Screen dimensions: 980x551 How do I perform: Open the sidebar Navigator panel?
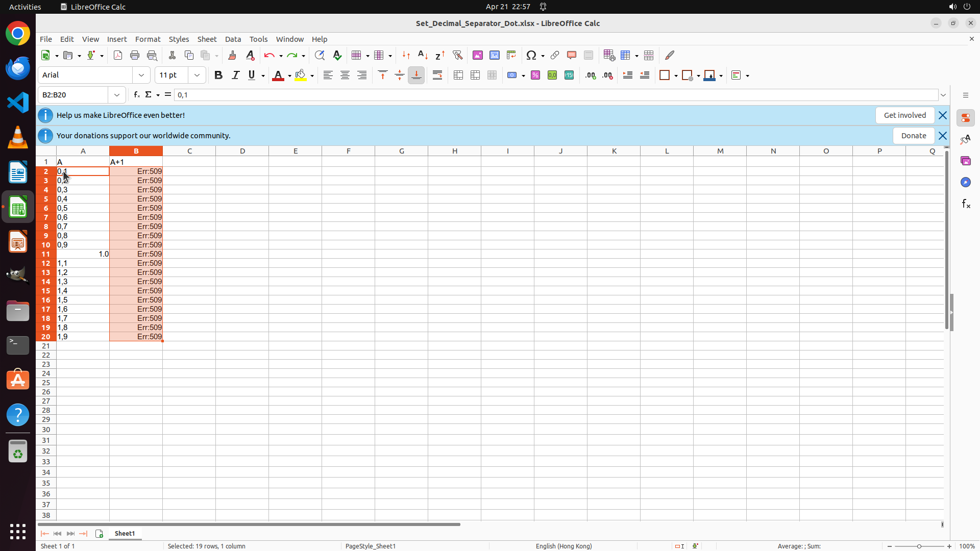pyautogui.click(x=965, y=182)
